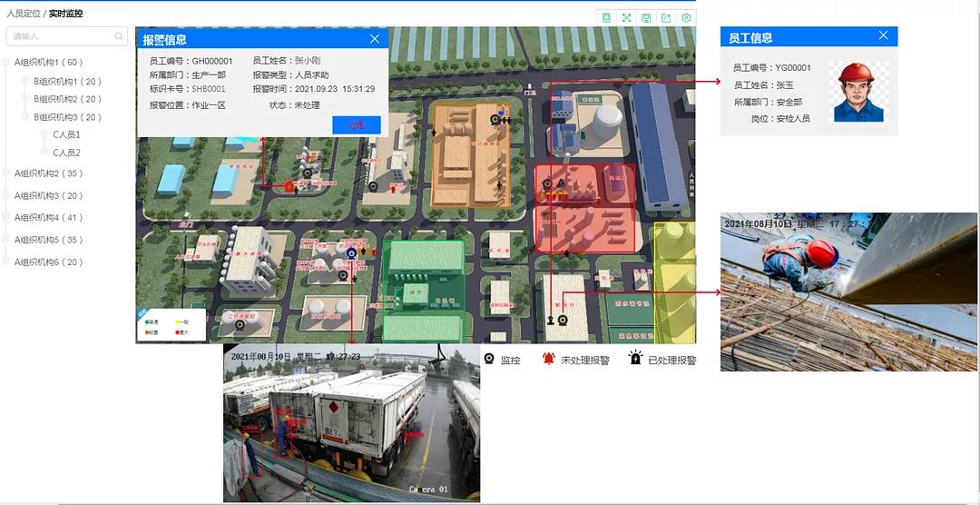This screenshot has height=505, width=980.
Task: Click the blue 处理 button in alarm panel
Action: [x=357, y=125]
